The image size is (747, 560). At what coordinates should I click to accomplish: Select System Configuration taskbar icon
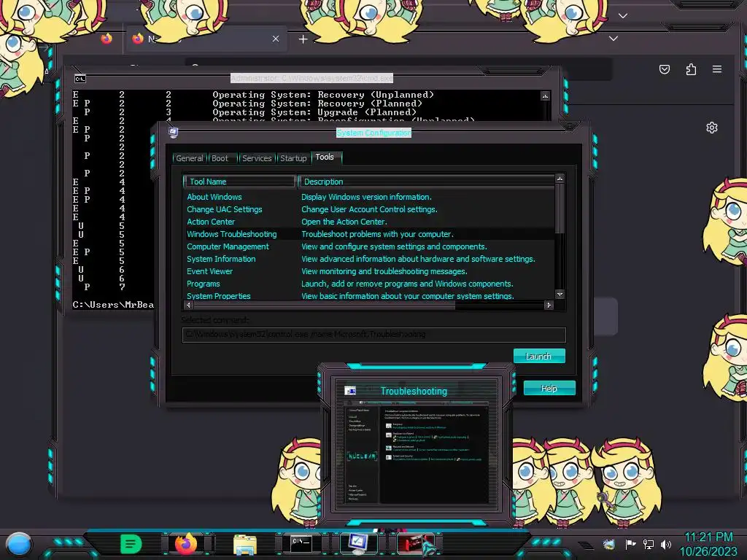coord(358,543)
